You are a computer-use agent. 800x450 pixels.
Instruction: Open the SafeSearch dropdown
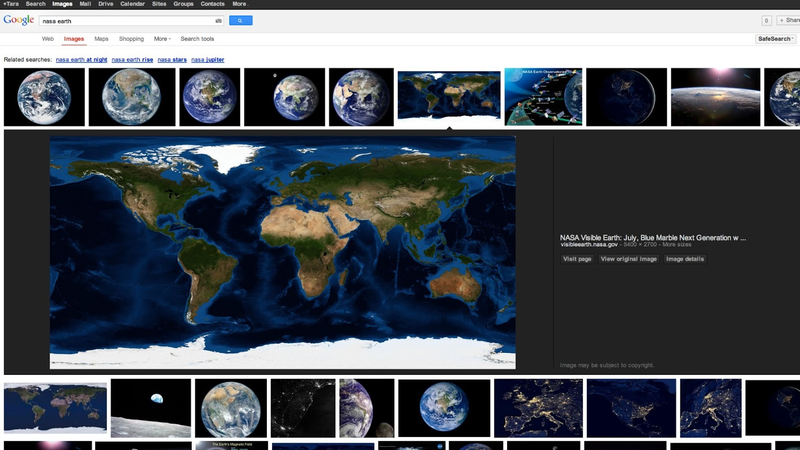pyautogui.click(x=776, y=39)
